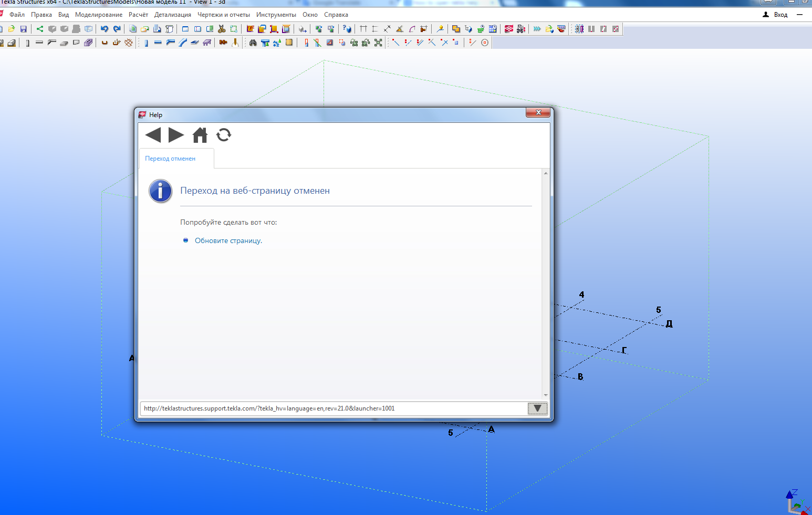Click inside the Help URL address field

pos(331,408)
